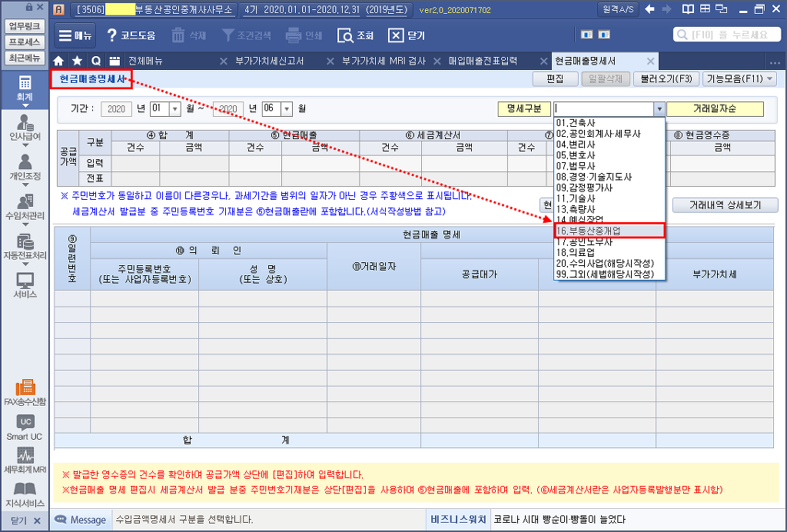This screenshot has height=532, width=787.
Task: Open 세무회계 MRI
Action: (25, 461)
